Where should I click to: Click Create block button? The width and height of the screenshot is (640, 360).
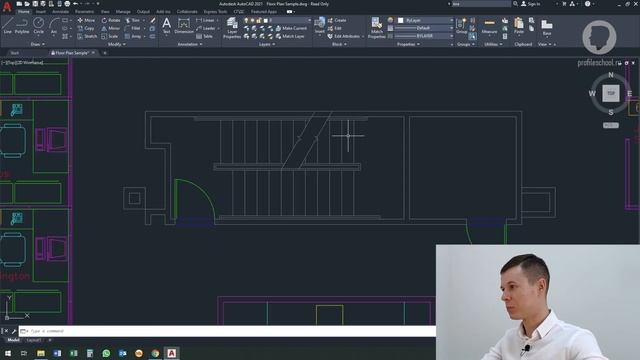pyautogui.click(x=337, y=20)
